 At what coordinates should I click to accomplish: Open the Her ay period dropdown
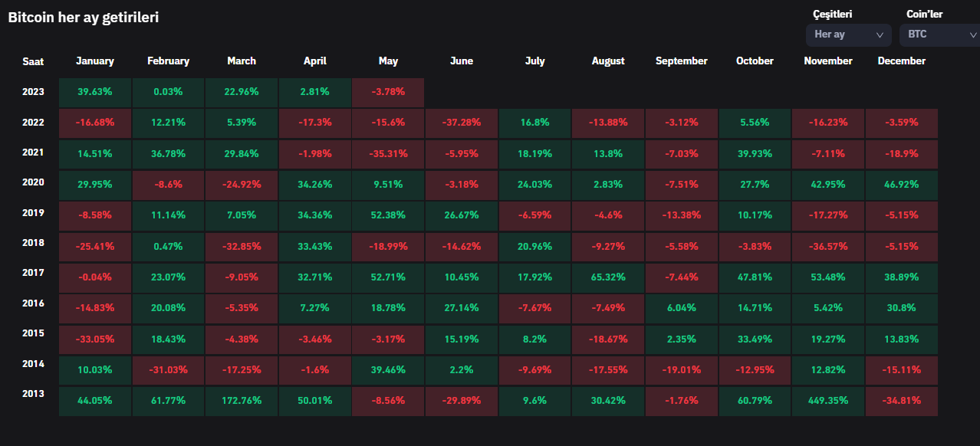pyautogui.click(x=847, y=34)
